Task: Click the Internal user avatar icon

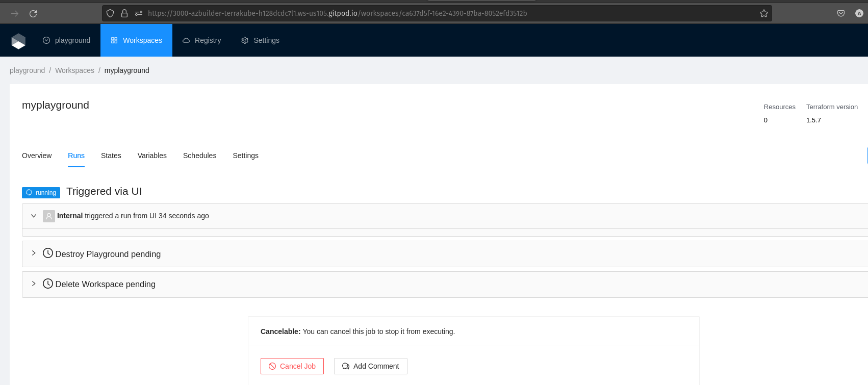Action: [x=49, y=216]
